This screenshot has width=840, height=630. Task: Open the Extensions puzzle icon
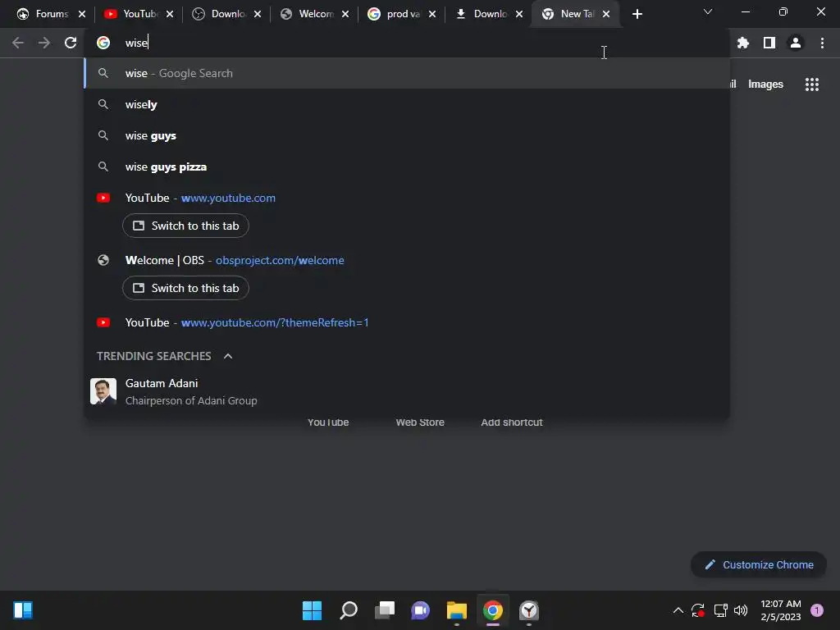743,43
